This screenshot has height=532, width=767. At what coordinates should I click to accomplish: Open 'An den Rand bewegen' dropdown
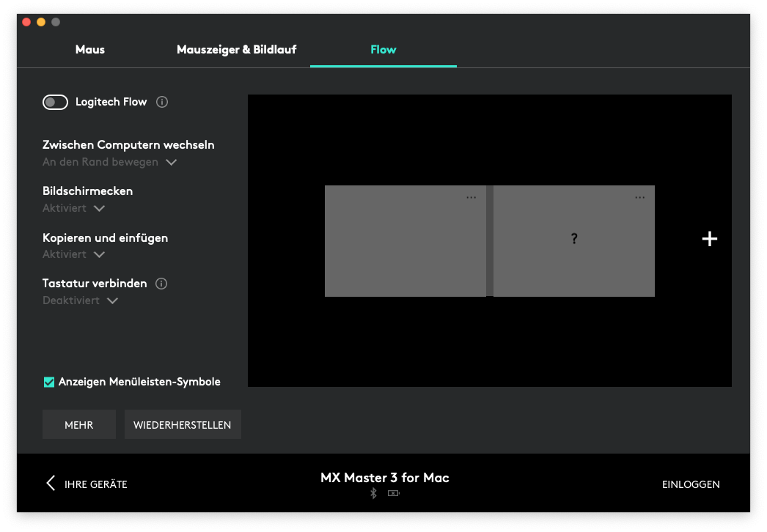click(x=109, y=162)
